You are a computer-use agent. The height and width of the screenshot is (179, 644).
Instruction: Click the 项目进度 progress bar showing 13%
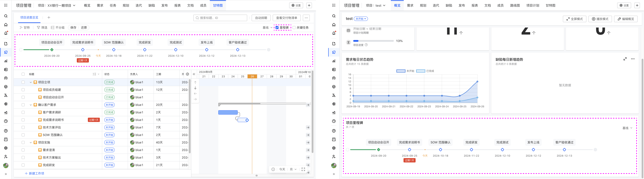point(373,41)
